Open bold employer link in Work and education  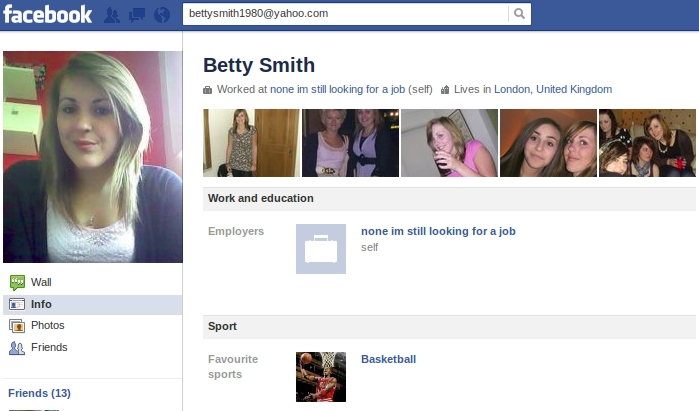pos(438,231)
